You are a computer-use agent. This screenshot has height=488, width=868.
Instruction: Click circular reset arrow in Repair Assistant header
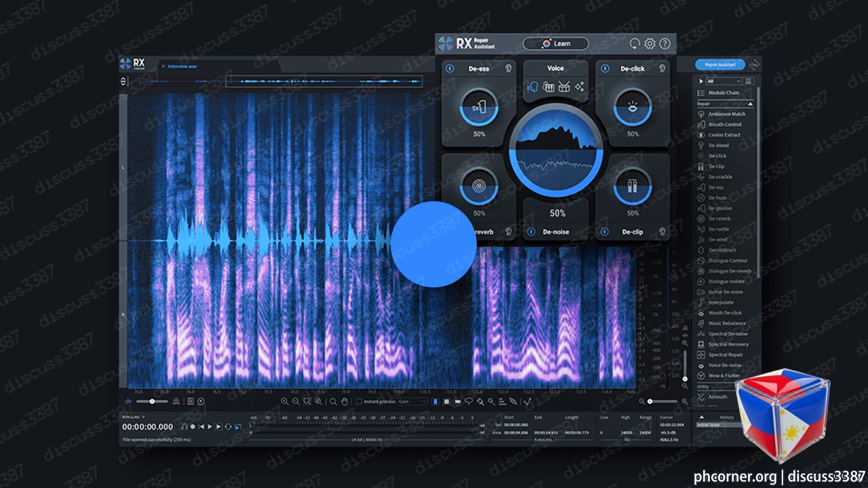[635, 43]
